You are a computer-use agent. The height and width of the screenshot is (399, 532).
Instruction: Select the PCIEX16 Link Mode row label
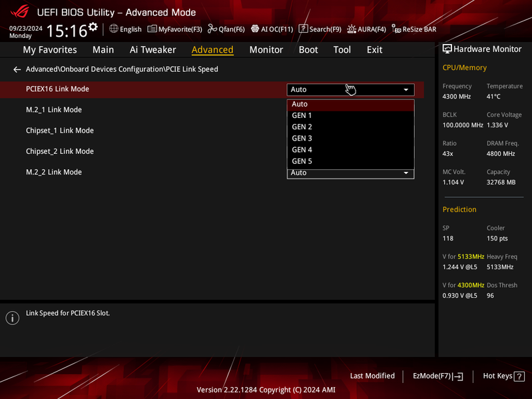tap(57, 89)
